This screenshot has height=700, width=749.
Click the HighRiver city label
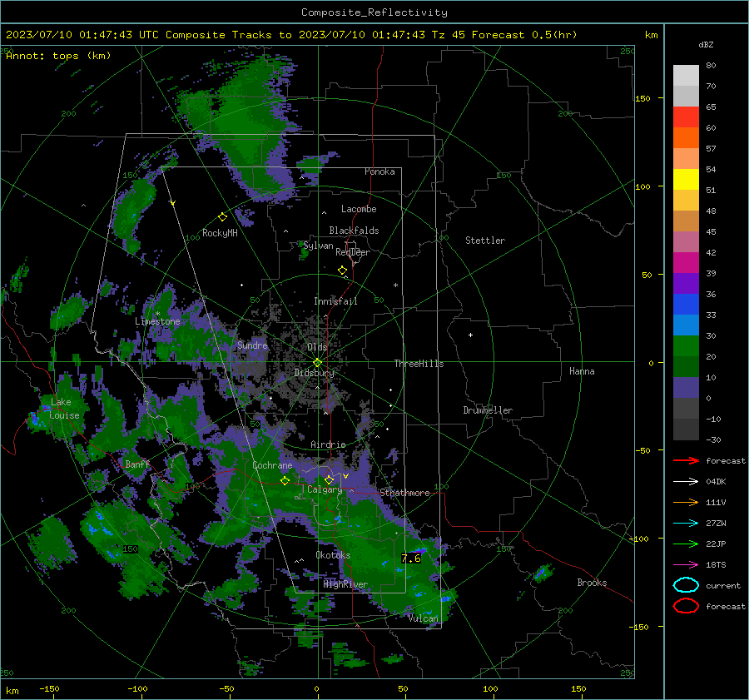pos(345,584)
